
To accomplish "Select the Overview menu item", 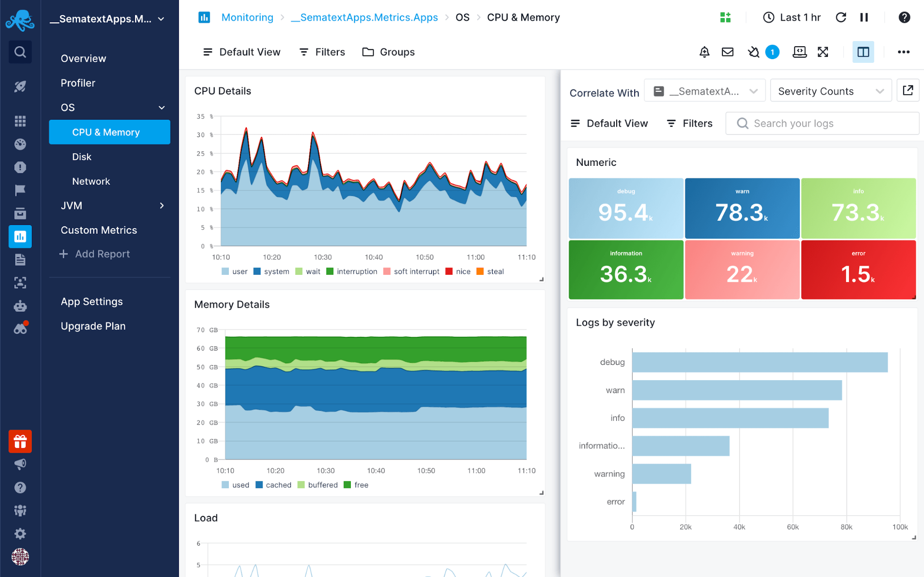I will [84, 59].
